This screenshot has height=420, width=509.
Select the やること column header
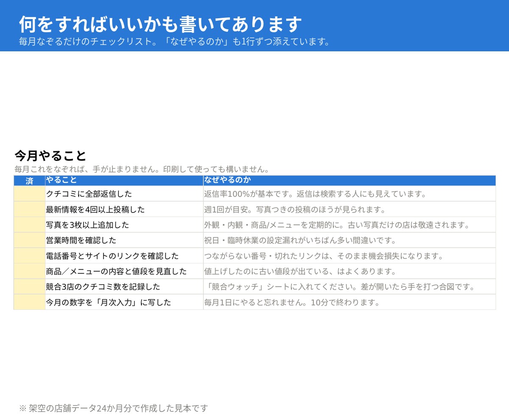pyautogui.click(x=124, y=181)
